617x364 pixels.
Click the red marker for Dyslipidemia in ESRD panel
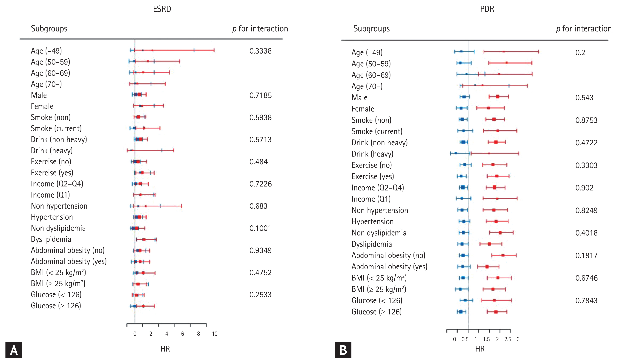click(x=144, y=239)
